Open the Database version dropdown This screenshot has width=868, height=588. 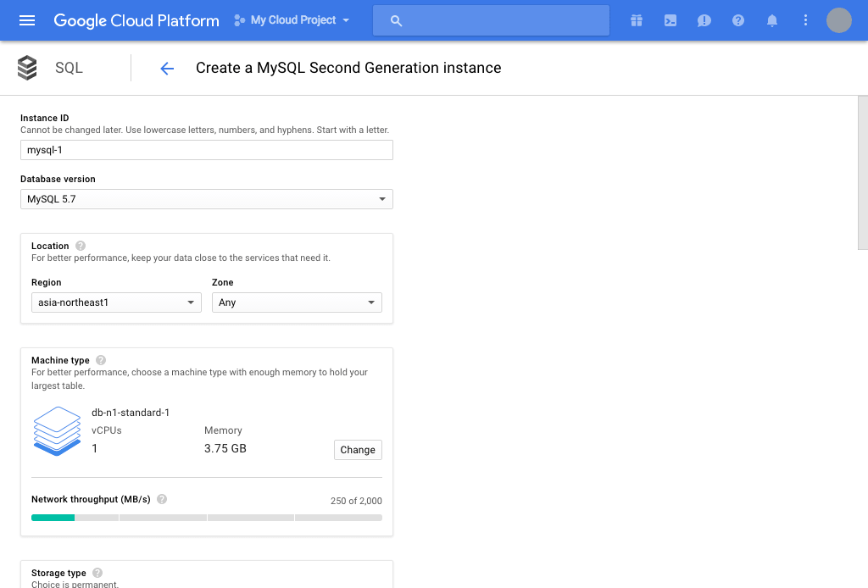click(x=207, y=199)
